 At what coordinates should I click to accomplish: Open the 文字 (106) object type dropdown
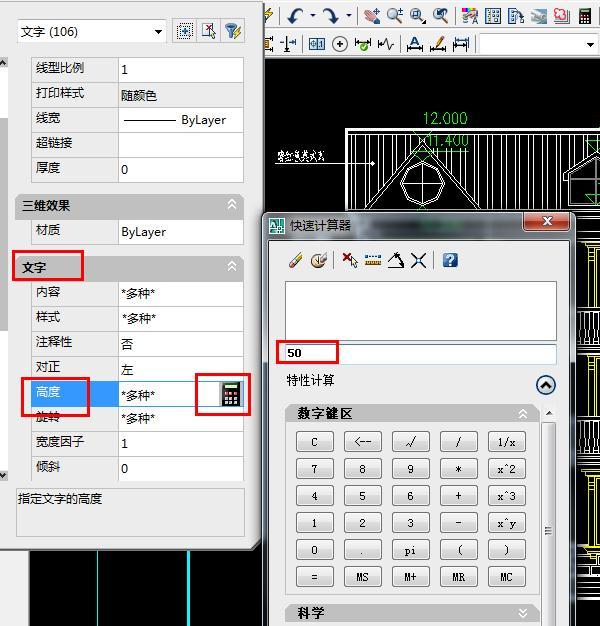pyautogui.click(x=158, y=32)
